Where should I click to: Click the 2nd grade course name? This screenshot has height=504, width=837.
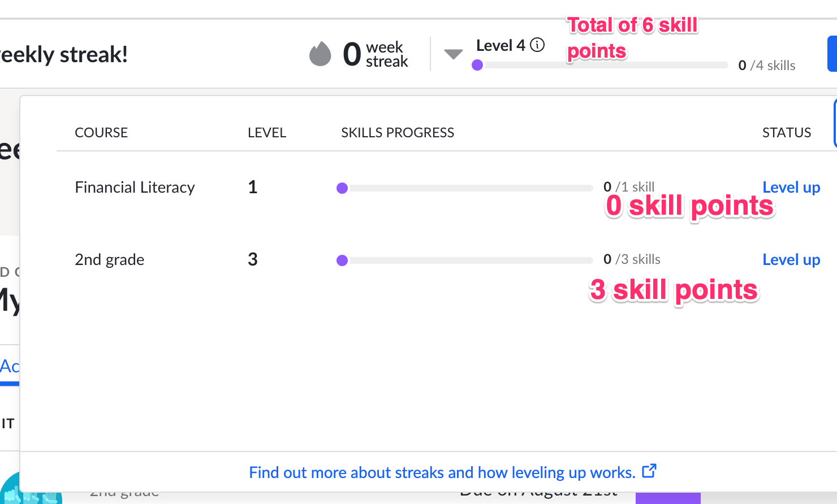coord(109,259)
